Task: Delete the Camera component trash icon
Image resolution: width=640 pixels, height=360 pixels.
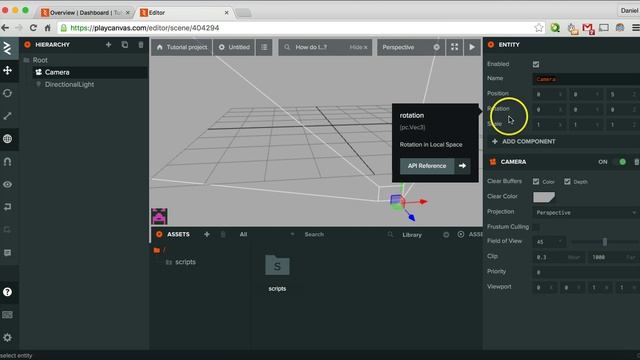Action: (x=636, y=162)
